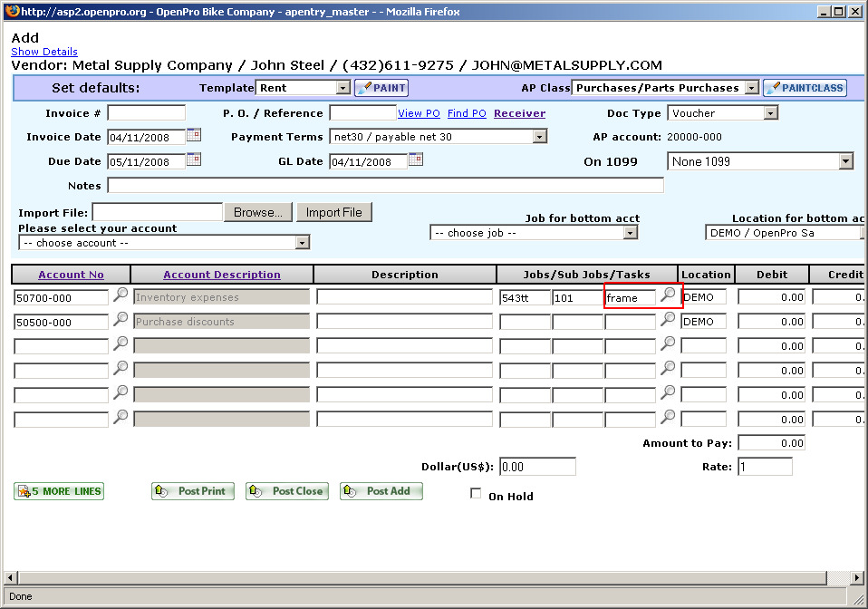Click the Account Description column header

click(222, 275)
